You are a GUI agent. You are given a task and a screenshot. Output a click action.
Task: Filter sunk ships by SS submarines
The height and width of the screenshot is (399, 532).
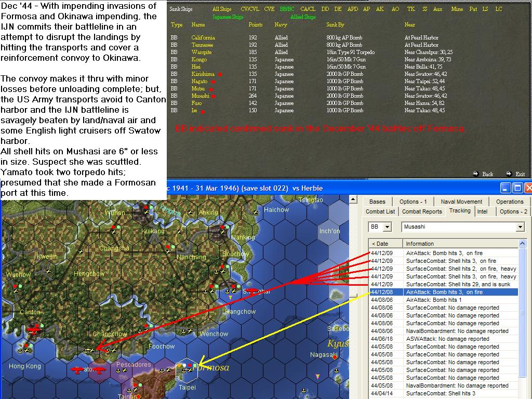[x=425, y=9]
